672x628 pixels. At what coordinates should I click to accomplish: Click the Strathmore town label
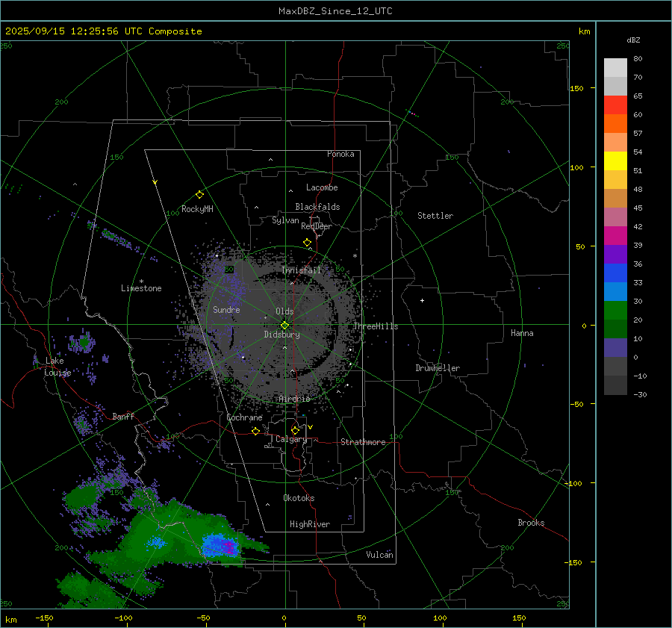pyautogui.click(x=363, y=442)
